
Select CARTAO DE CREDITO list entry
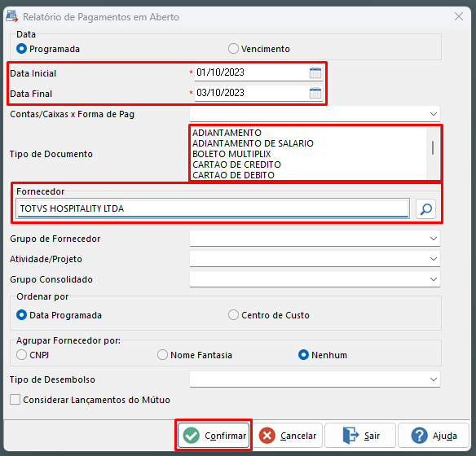pos(237,164)
